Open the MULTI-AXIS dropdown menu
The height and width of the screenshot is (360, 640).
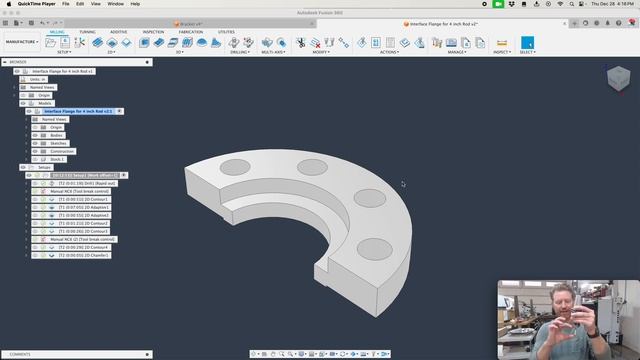coord(273,52)
